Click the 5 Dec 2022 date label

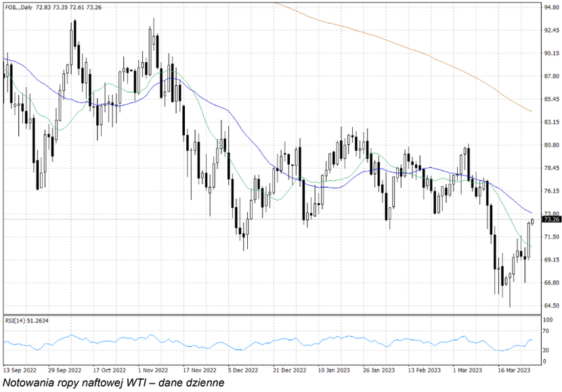pos(242,370)
